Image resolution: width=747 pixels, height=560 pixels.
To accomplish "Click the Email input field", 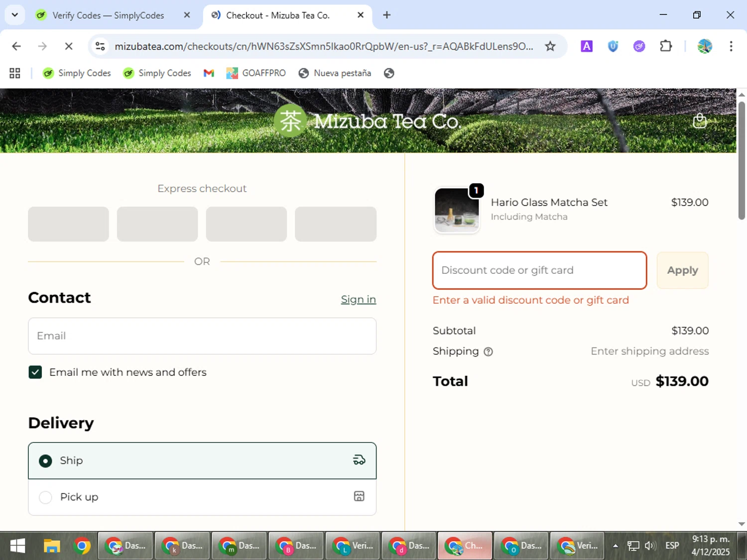I will 202,336.
